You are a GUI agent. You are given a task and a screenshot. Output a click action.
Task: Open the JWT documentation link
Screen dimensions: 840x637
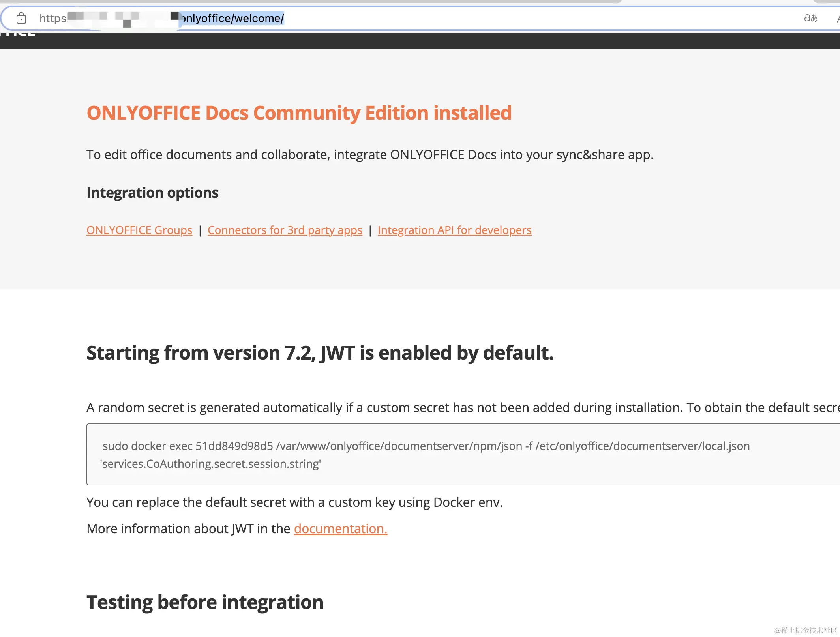point(340,528)
